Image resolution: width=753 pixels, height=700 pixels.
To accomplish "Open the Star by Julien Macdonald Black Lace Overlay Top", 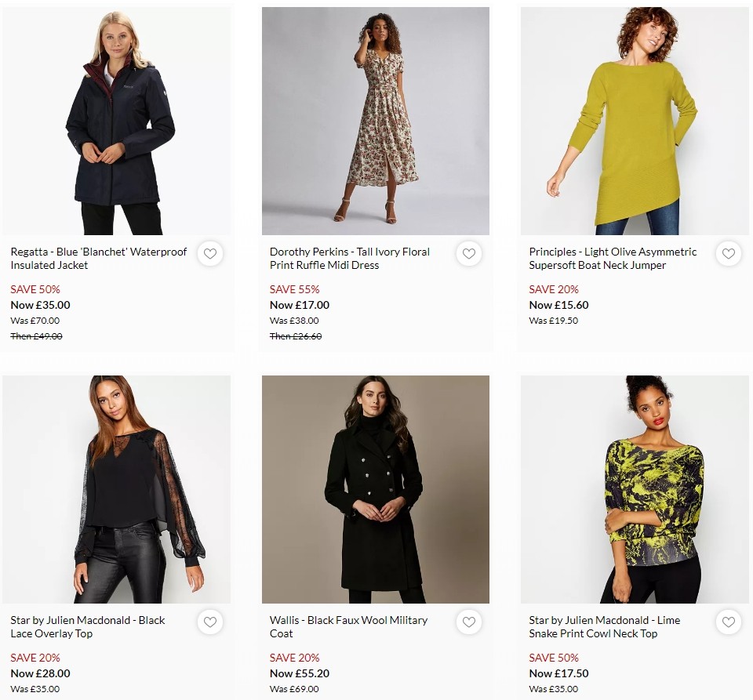I will pyautogui.click(x=87, y=626).
